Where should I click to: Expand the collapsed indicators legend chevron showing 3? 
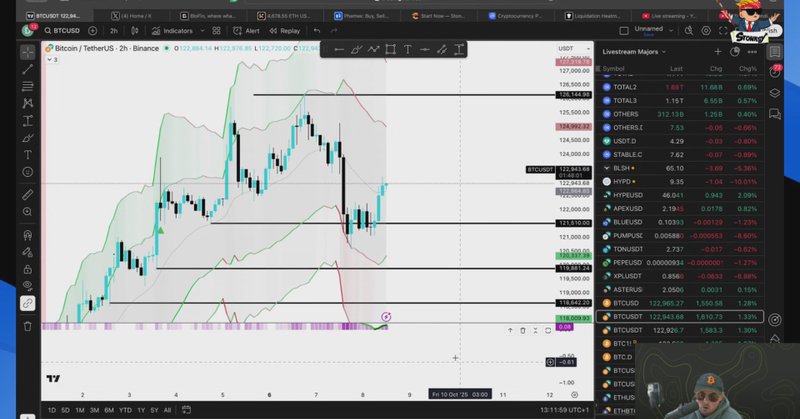(x=52, y=60)
